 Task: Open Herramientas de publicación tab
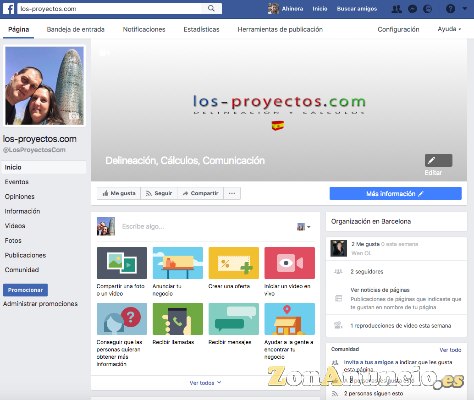280,29
